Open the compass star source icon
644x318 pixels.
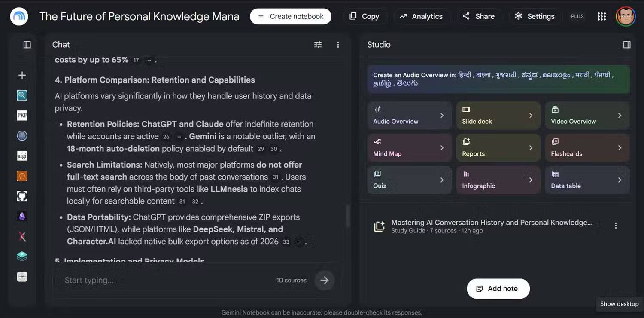[22, 277]
